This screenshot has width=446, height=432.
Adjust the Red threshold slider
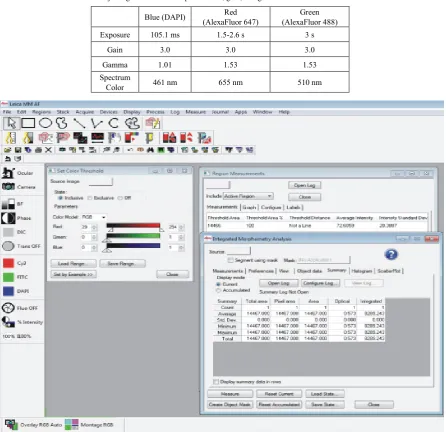133,227
